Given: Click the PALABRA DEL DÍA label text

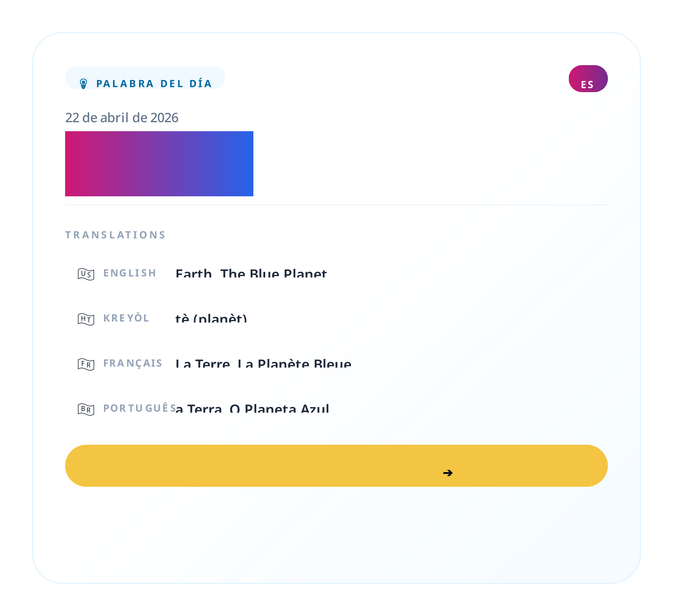Looking at the screenshot, I should click(154, 83).
